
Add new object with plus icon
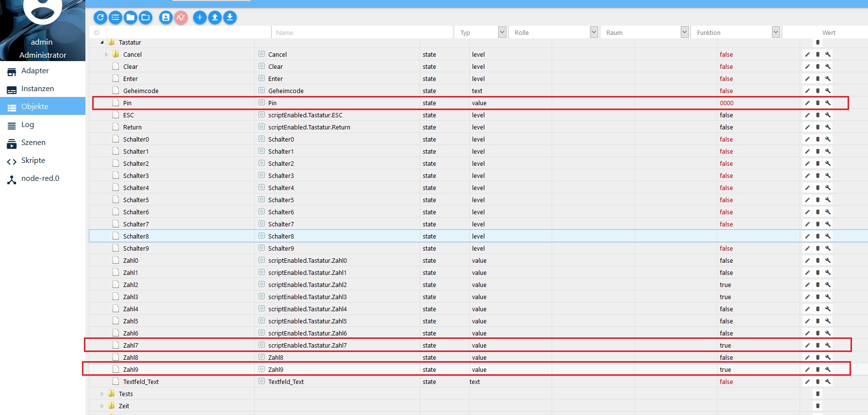click(x=200, y=17)
